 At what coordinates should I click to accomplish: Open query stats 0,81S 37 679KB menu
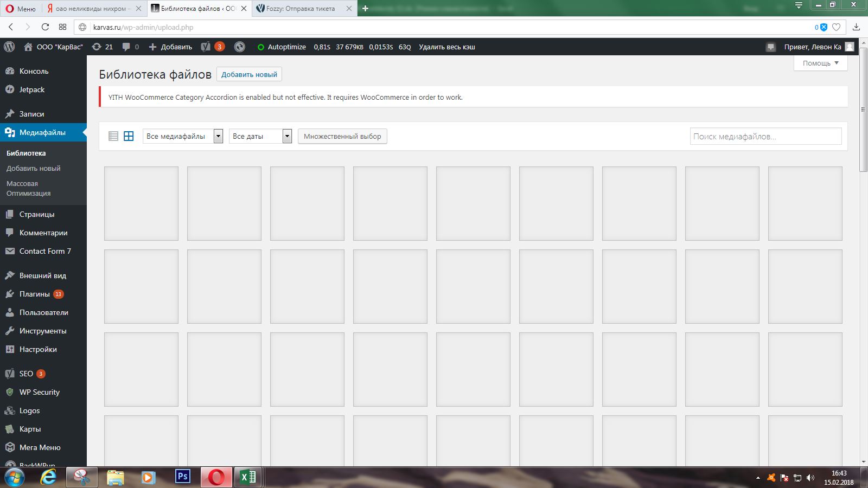(x=362, y=47)
